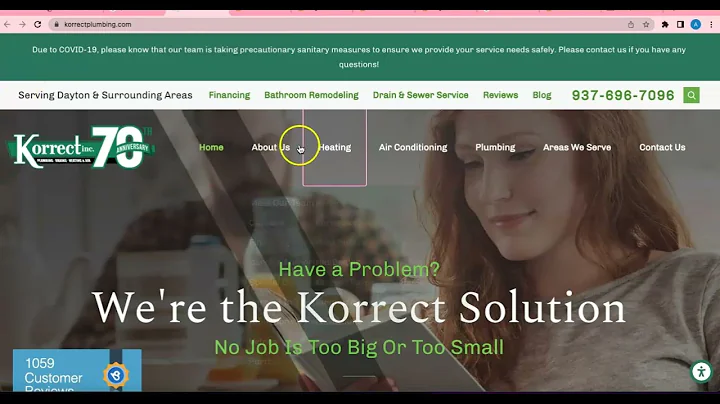
Task: Open the About Us menu
Action: click(270, 147)
